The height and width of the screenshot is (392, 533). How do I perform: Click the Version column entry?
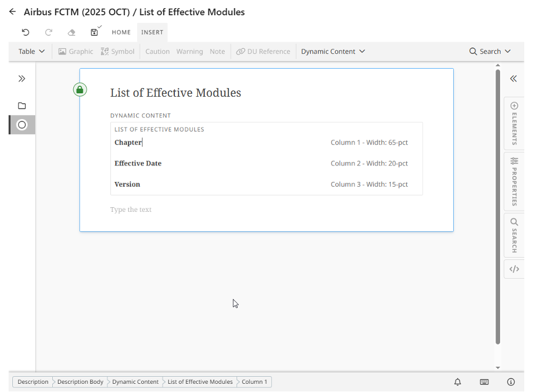coord(127,184)
